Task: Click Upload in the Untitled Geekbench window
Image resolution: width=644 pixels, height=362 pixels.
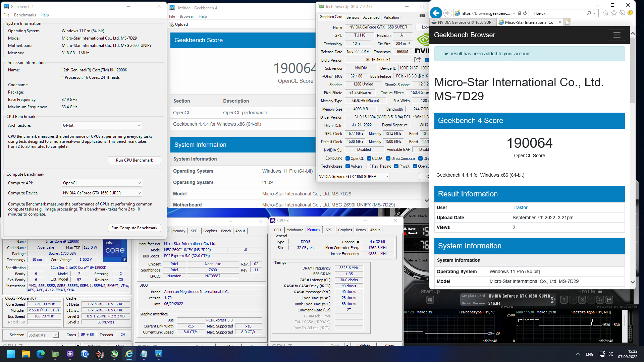Action: (178, 24)
